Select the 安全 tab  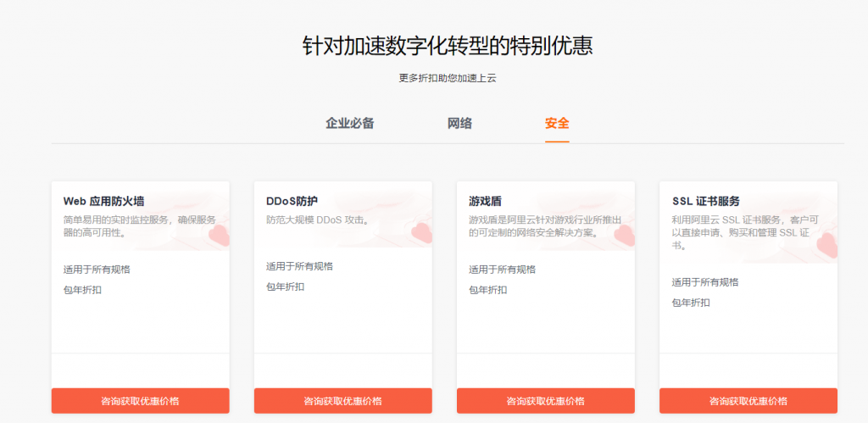pos(557,123)
